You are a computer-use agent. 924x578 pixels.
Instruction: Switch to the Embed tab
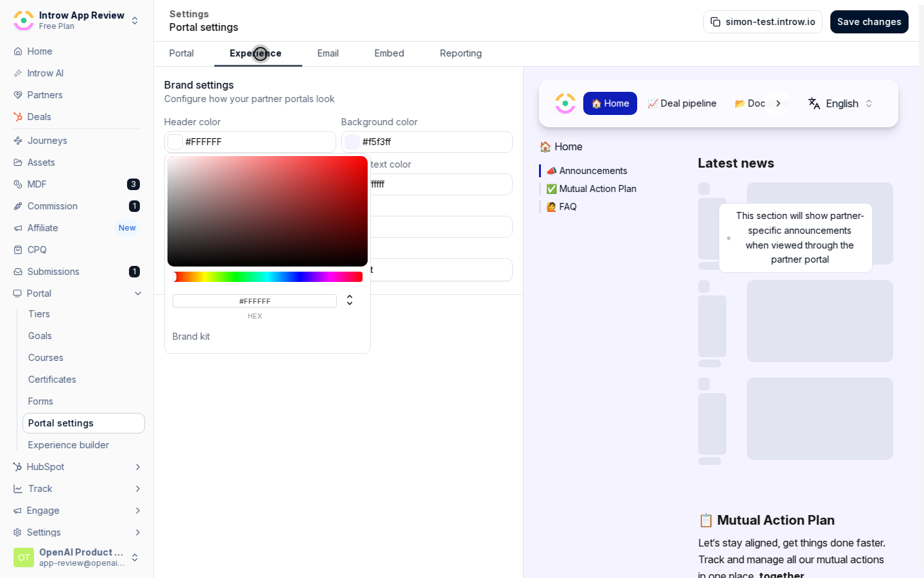(389, 53)
